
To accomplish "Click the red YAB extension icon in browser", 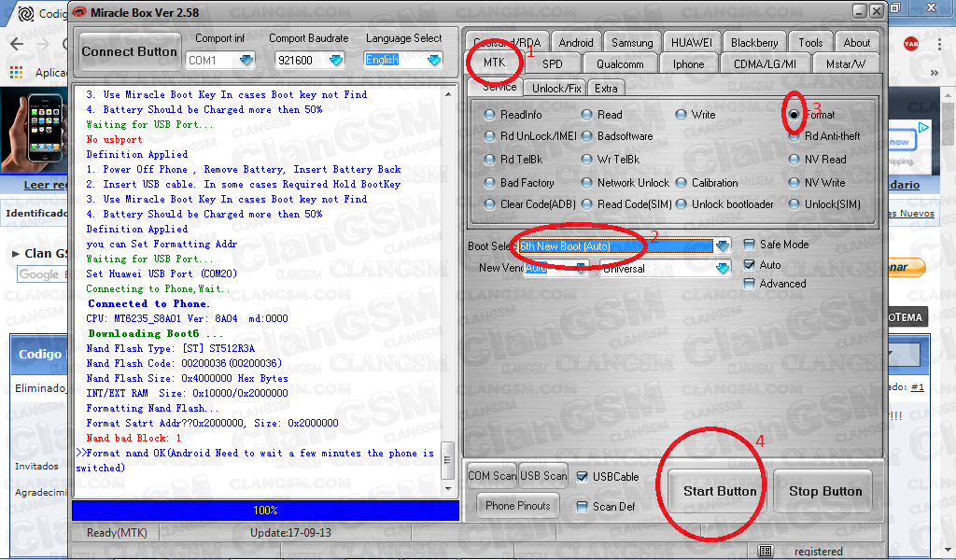I will click(911, 43).
